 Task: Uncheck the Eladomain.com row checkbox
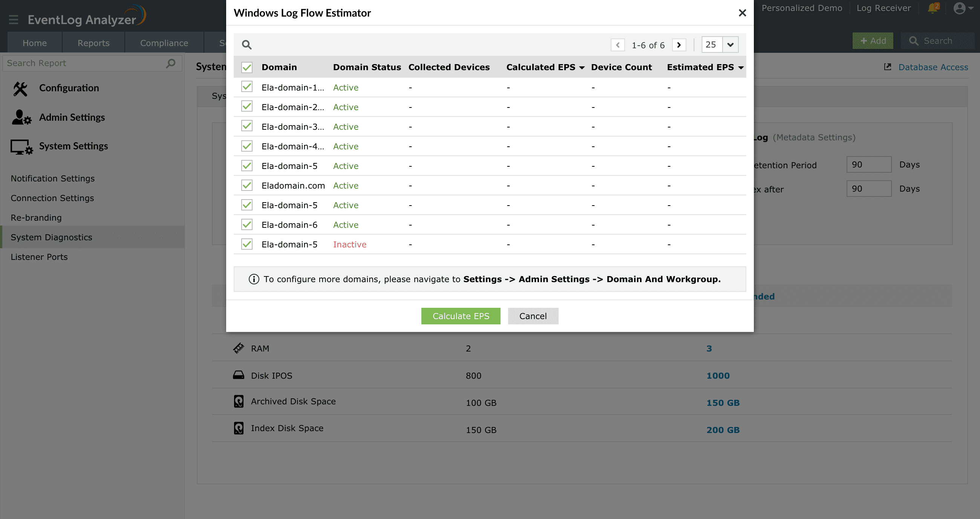(247, 186)
